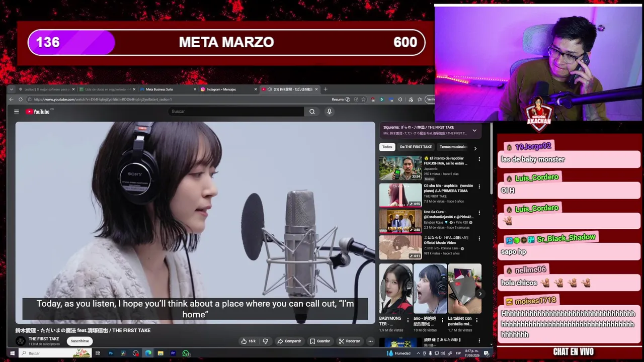Open the YouTube hamburger guide menu
The image size is (644, 362).
pos(17,112)
